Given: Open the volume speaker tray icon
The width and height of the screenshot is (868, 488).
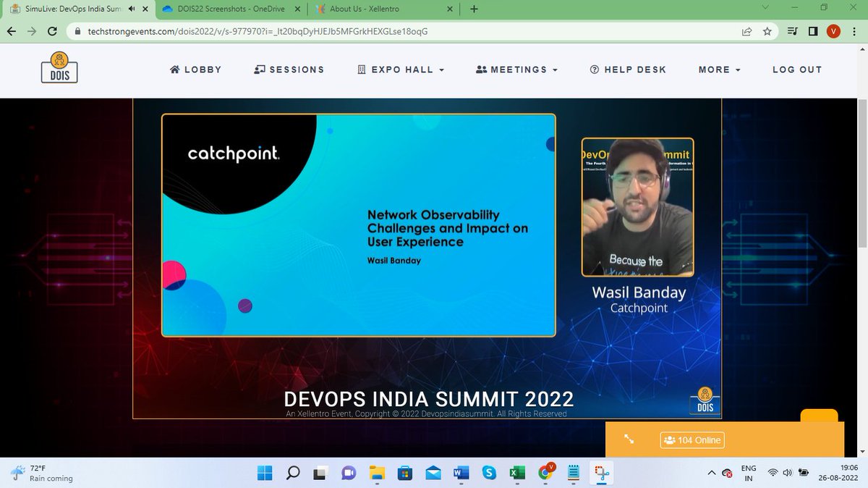Looking at the screenshot, I should click(787, 473).
